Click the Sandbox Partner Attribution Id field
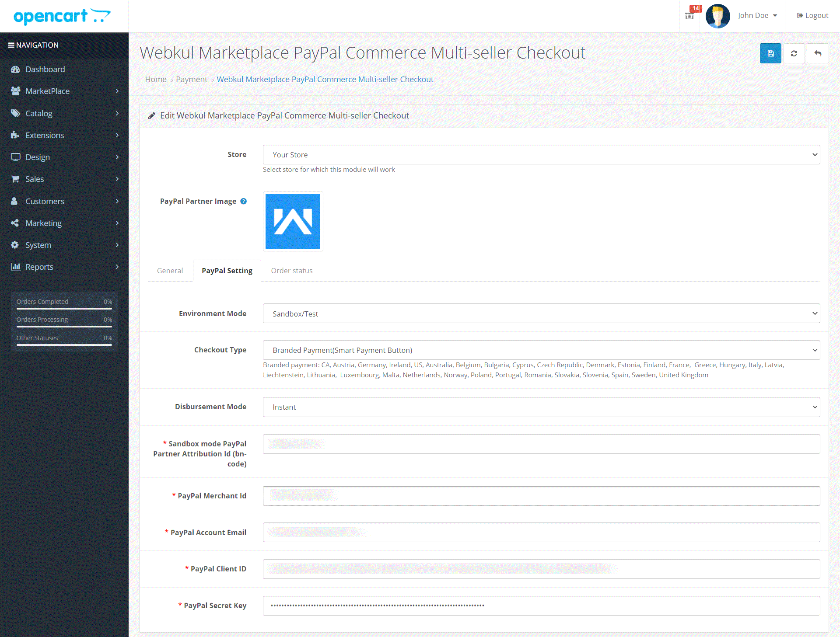This screenshot has height=637, width=840. (541, 444)
